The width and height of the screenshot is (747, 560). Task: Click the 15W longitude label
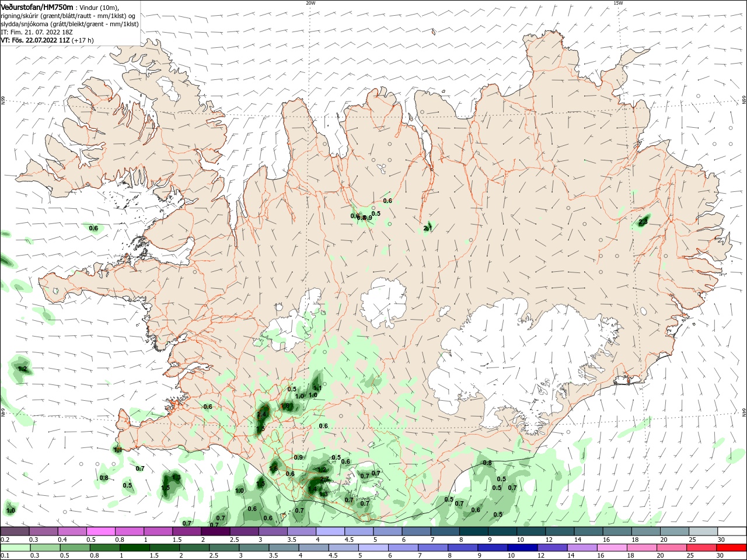[618, 3]
